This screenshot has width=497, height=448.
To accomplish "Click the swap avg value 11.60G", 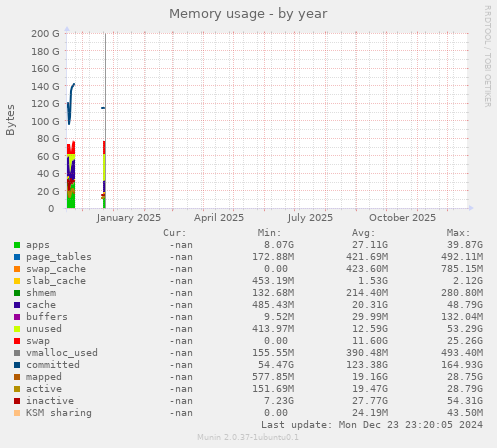I will 370,341.
